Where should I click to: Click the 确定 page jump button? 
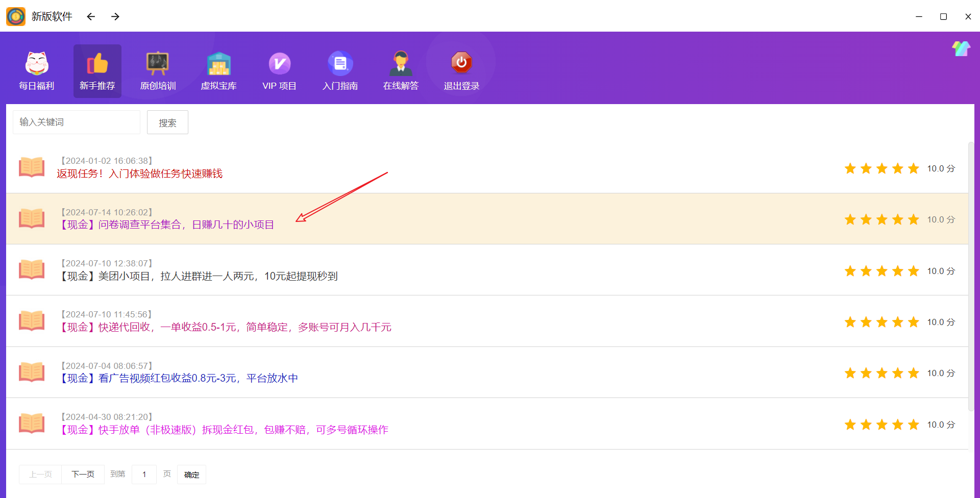click(191, 475)
